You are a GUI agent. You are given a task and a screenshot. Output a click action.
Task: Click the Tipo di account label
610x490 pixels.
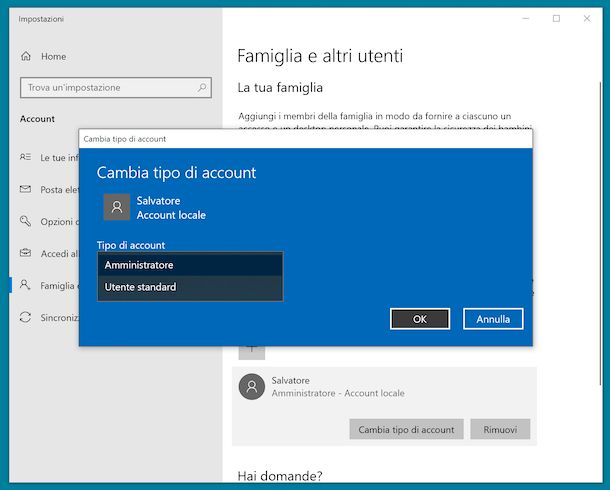click(x=131, y=245)
